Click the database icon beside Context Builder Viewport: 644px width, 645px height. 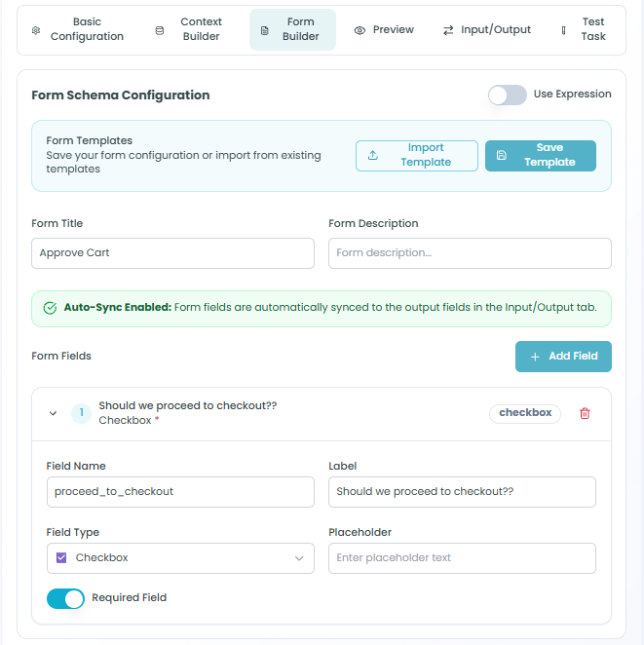pyautogui.click(x=159, y=30)
